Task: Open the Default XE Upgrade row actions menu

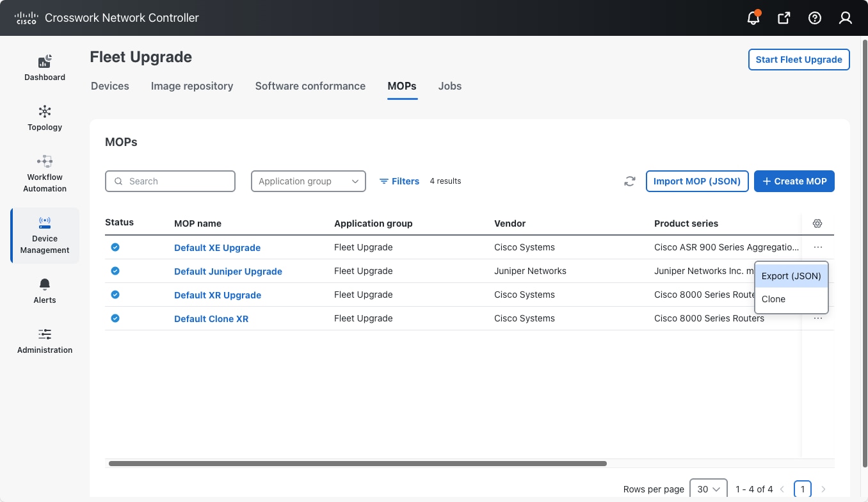Action: [x=817, y=247]
